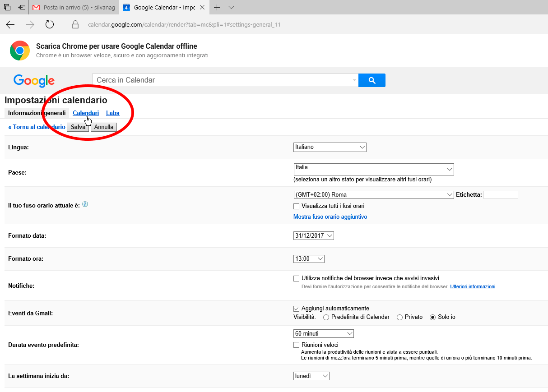Click the browser address bar URL

pyautogui.click(x=184, y=24)
